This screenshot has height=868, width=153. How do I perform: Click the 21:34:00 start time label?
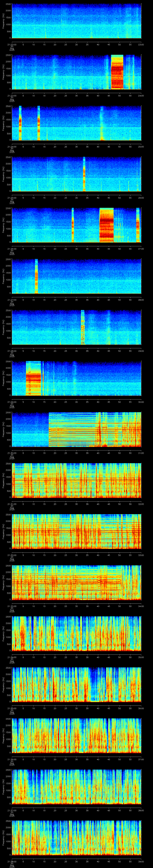pyautogui.click(x=12, y=657)
